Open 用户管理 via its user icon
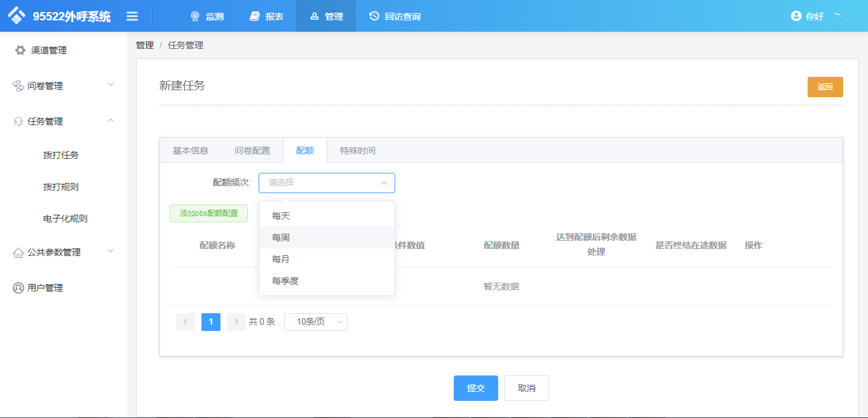Viewport: 868px width, 418px height. [20, 287]
